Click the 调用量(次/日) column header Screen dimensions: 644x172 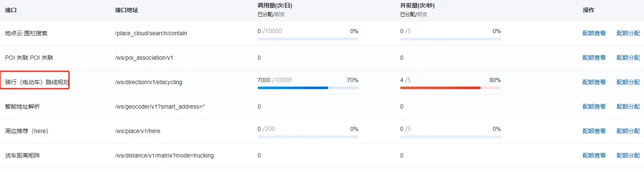276,6
